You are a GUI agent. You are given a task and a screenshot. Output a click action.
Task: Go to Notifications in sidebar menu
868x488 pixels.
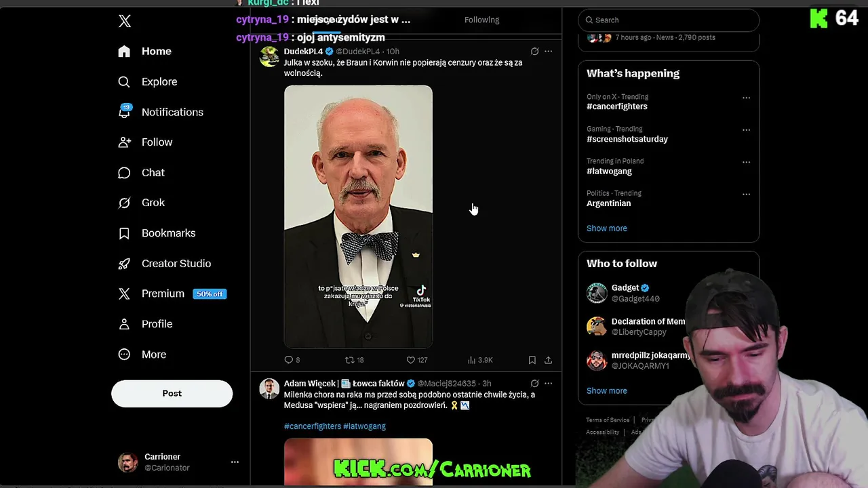coord(172,113)
